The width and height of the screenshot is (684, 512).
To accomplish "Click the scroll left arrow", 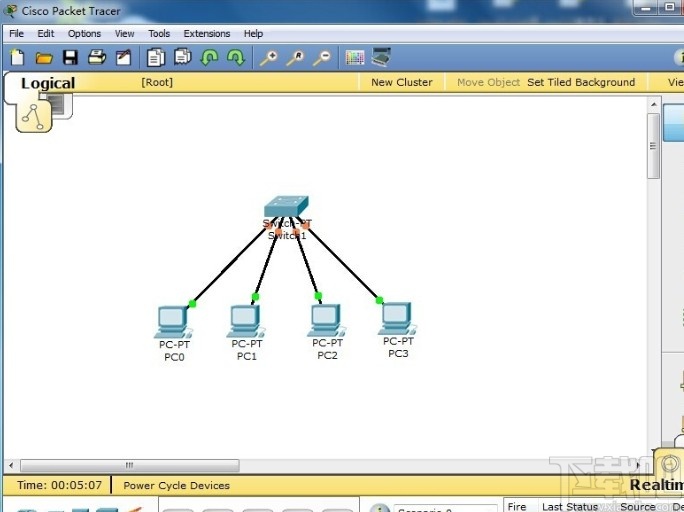I will [11, 465].
